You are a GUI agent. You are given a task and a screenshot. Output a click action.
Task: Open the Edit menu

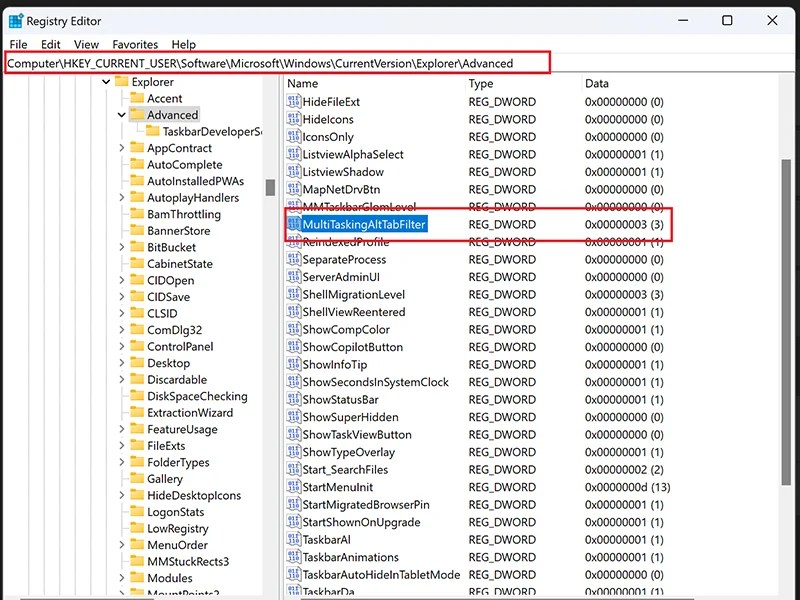click(x=50, y=44)
